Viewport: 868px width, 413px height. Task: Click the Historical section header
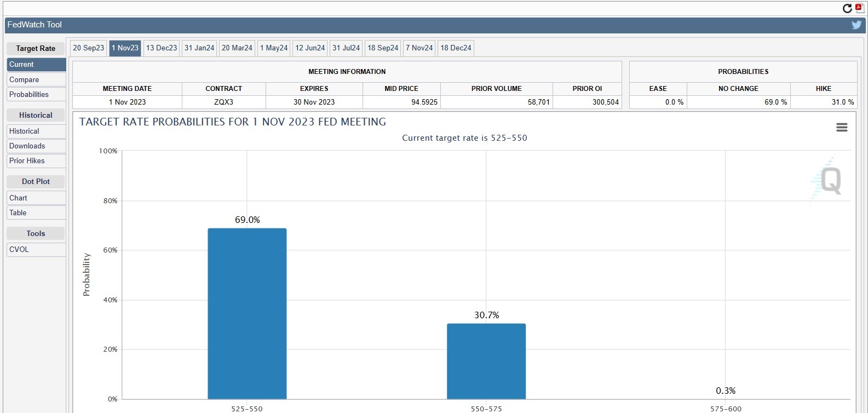point(36,115)
